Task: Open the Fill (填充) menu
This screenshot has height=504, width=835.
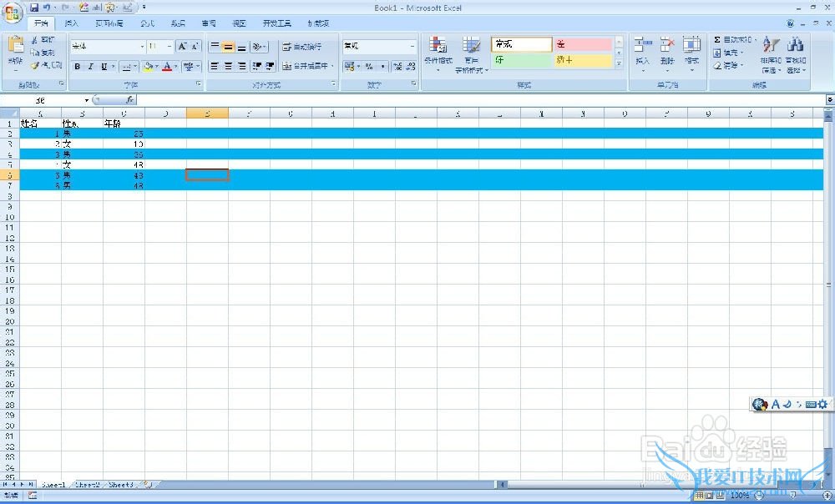Action: pos(728,53)
